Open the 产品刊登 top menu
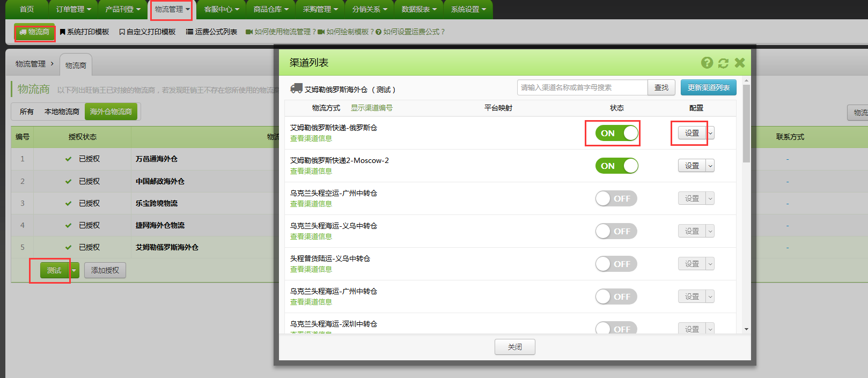Viewport: 868px width, 378px height. 123,9
